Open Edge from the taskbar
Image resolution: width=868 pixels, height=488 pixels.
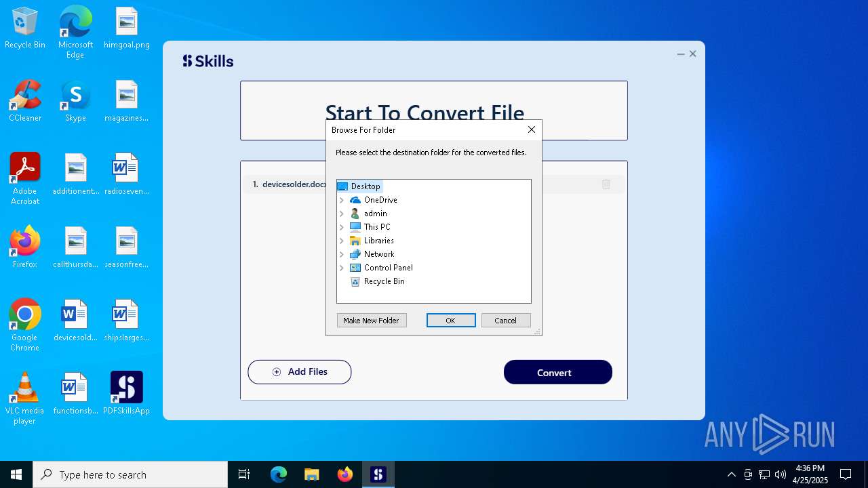click(279, 474)
